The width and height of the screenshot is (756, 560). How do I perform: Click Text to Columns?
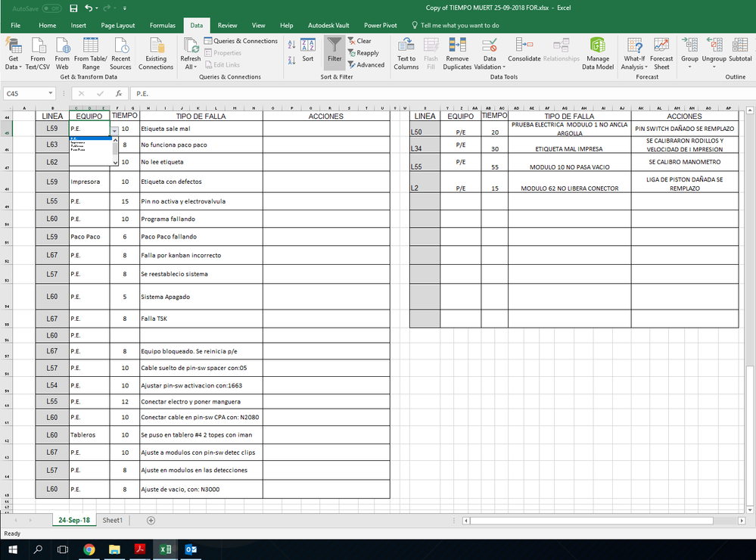[x=406, y=54]
